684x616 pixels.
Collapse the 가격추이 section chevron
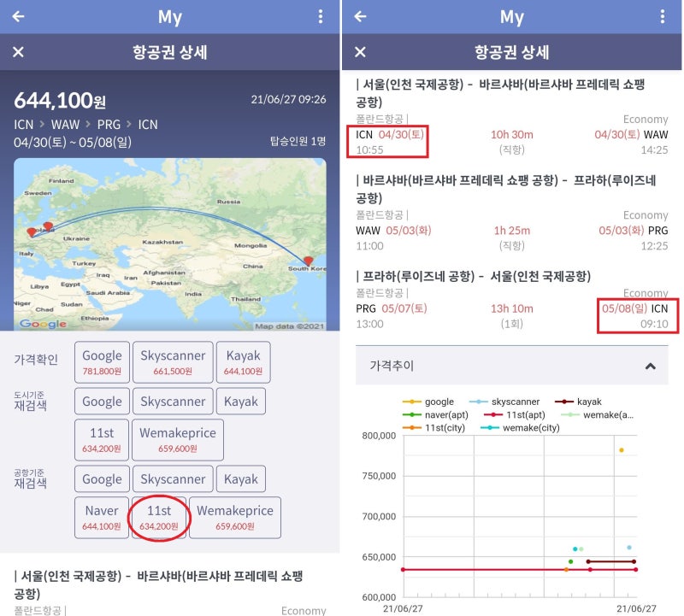tap(650, 366)
